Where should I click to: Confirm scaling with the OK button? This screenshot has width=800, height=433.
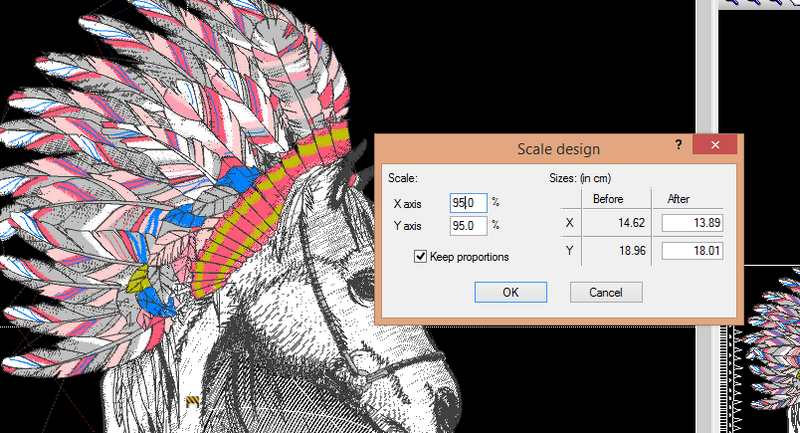tap(511, 292)
